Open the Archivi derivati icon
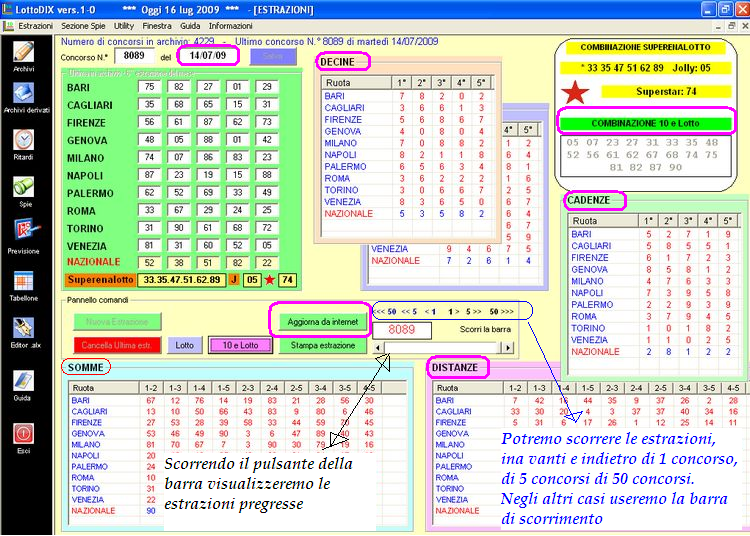Screen dimensions: 750x536 click(23, 93)
